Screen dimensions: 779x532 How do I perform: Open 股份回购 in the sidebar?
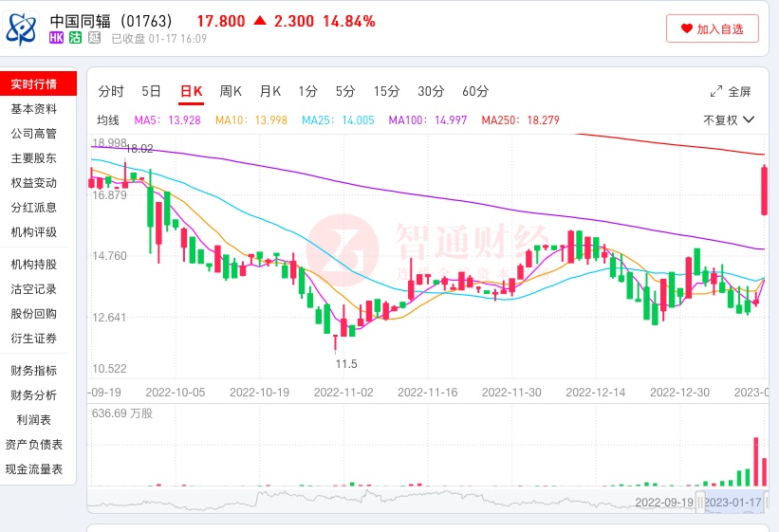[34, 314]
